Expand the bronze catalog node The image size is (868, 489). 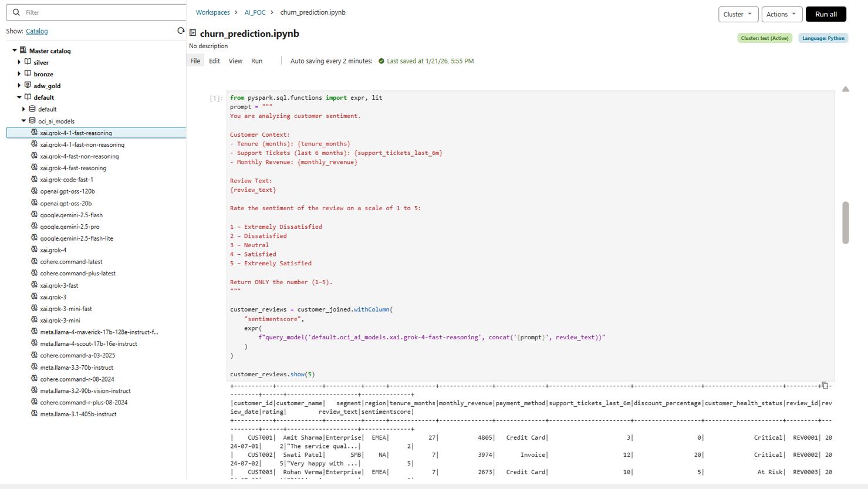click(19, 74)
